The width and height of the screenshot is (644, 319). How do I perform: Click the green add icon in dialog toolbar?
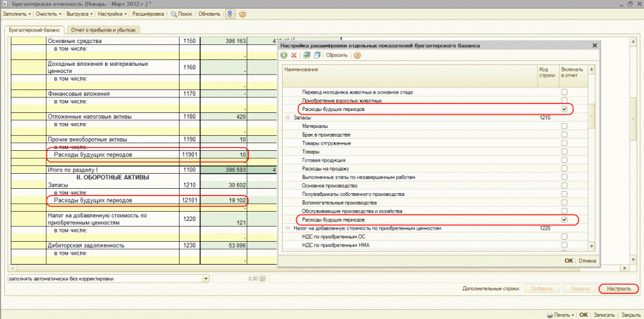tap(284, 55)
